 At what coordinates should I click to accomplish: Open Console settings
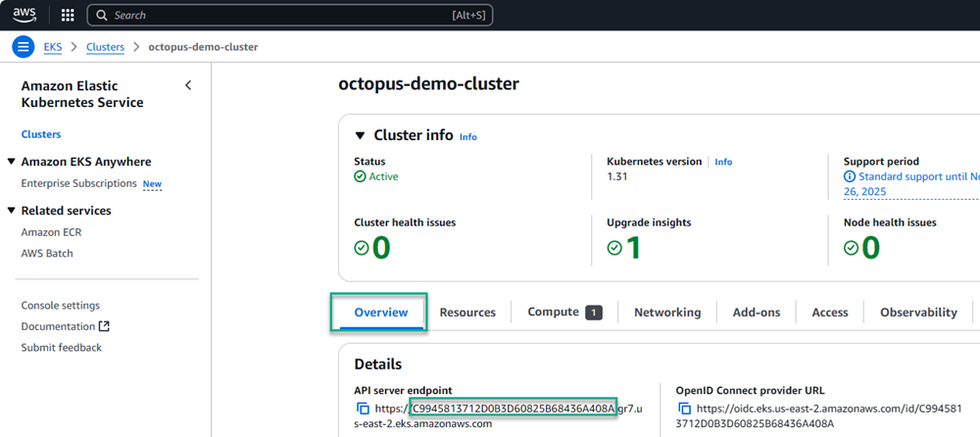tap(60, 306)
